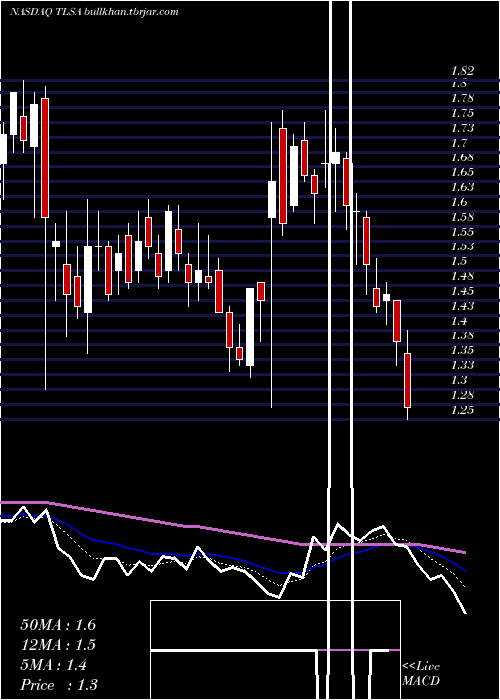Click the MACD label
This screenshot has width=500, height=700.
point(420,681)
